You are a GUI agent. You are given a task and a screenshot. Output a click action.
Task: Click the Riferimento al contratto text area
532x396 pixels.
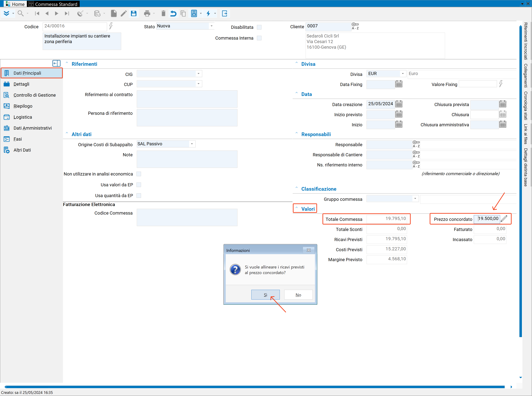[187, 99]
